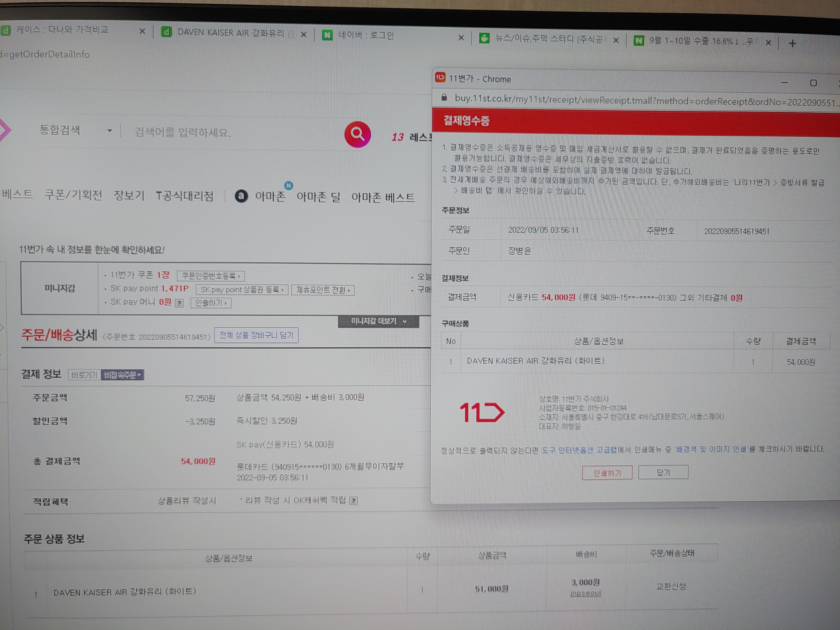Open the 아마존 베스트 menu
This screenshot has height=630, width=840.
(383, 197)
